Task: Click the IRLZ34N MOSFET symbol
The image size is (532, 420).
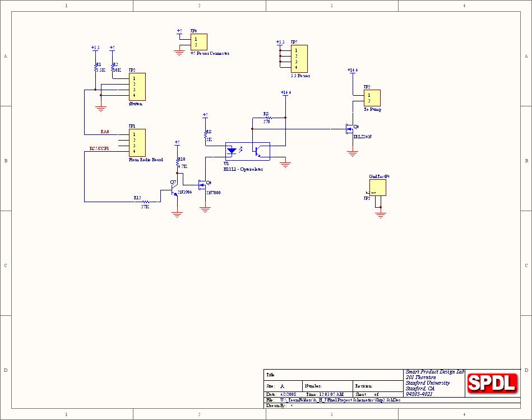Action: [350, 129]
